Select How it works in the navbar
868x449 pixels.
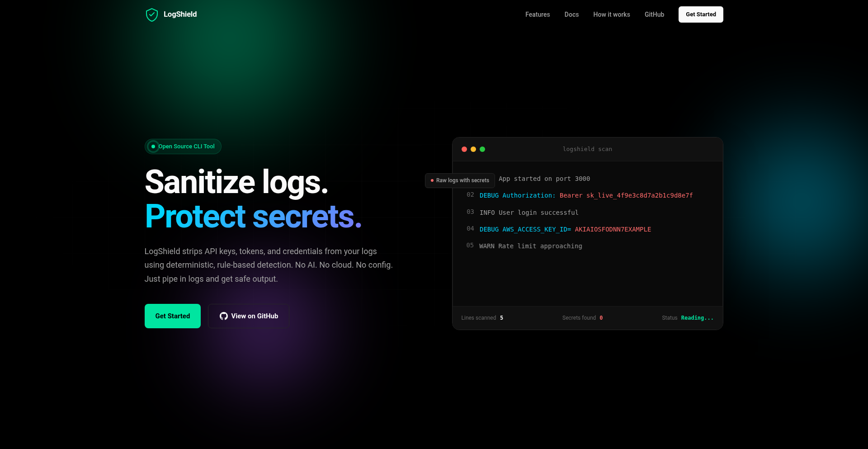[611, 14]
